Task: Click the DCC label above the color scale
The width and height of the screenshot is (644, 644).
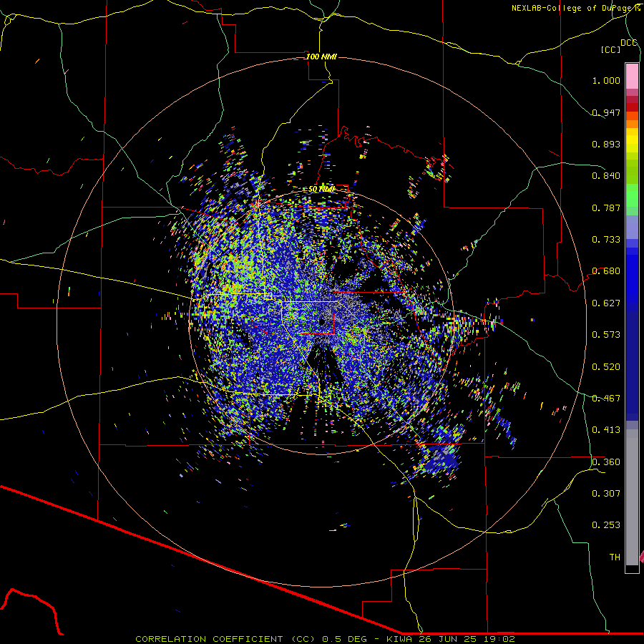Action: (628, 43)
